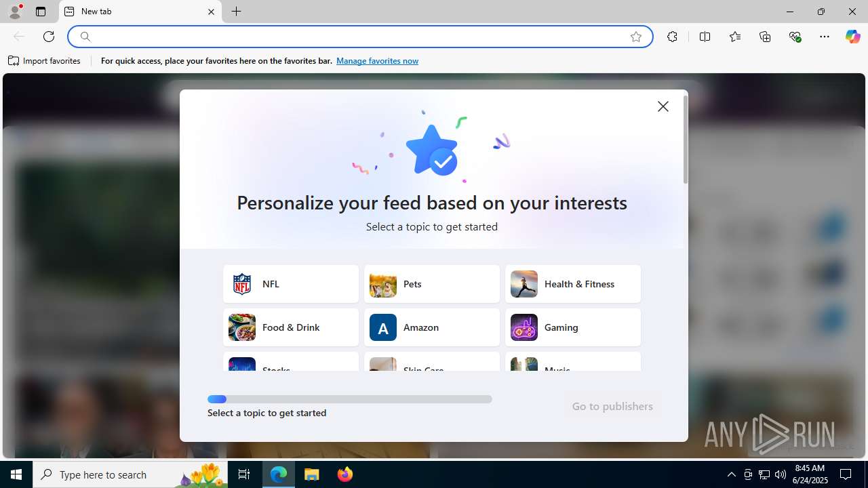Select the Stocks topic
868x488 pixels.
pyautogui.click(x=291, y=362)
